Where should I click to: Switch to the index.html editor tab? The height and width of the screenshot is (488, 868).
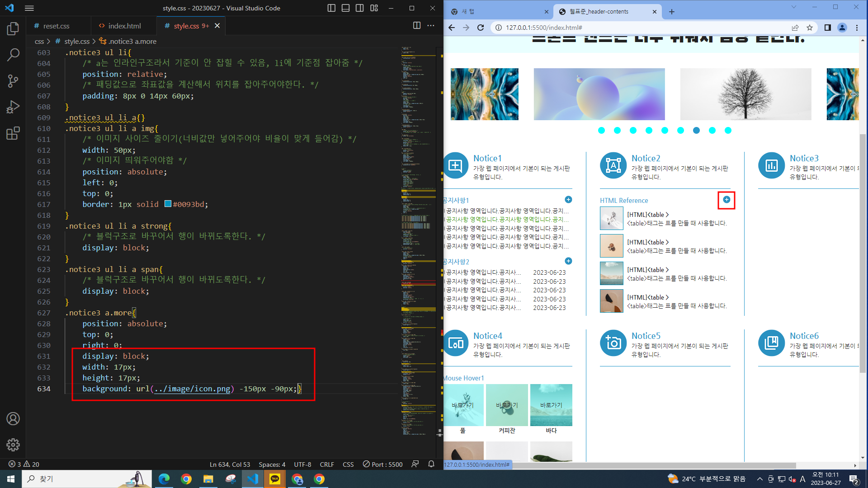(124, 26)
